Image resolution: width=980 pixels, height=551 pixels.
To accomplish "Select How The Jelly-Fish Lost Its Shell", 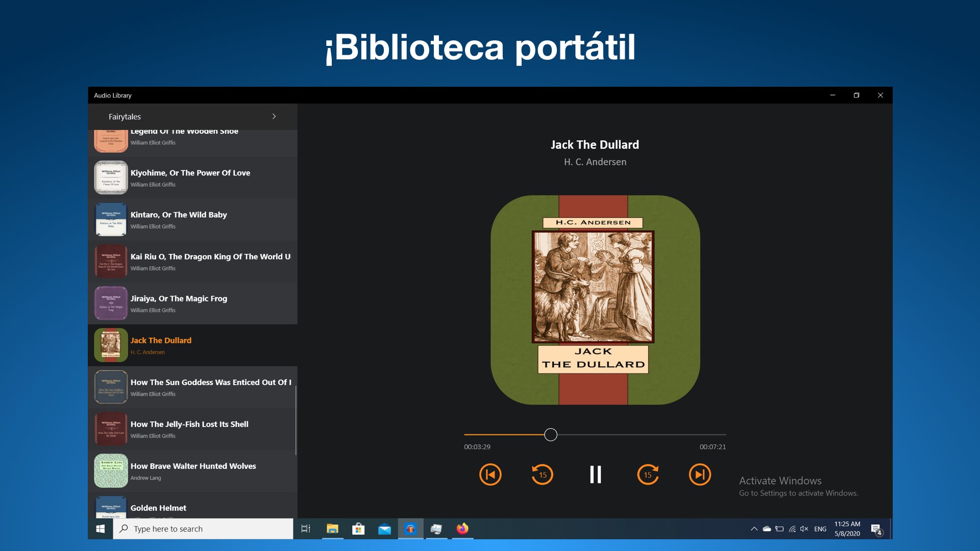I will [189, 424].
